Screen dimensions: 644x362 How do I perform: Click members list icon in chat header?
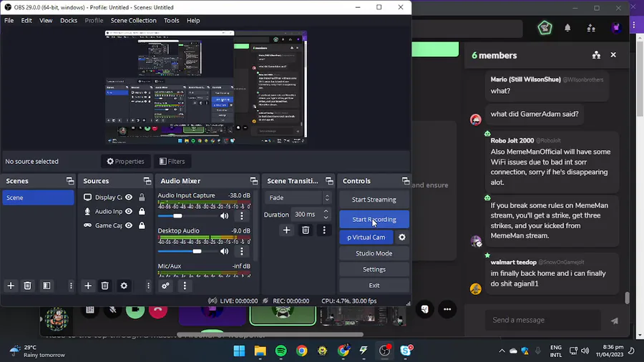tap(596, 55)
